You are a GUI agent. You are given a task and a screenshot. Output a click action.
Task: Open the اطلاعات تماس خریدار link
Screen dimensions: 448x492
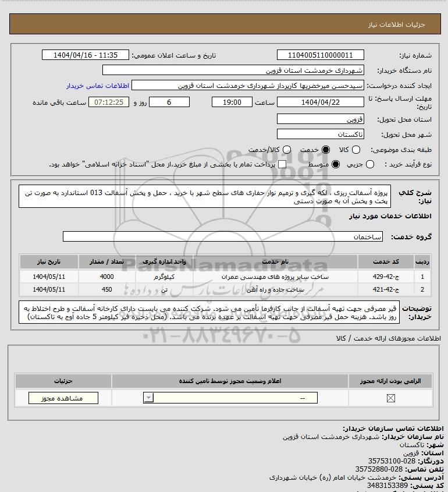click(98, 86)
